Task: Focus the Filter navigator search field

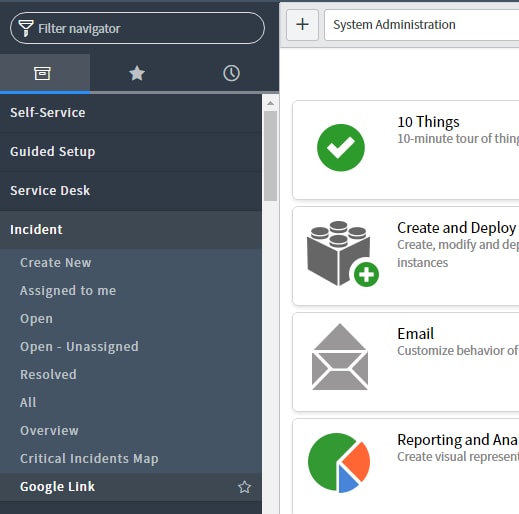Action: pyautogui.click(x=137, y=28)
